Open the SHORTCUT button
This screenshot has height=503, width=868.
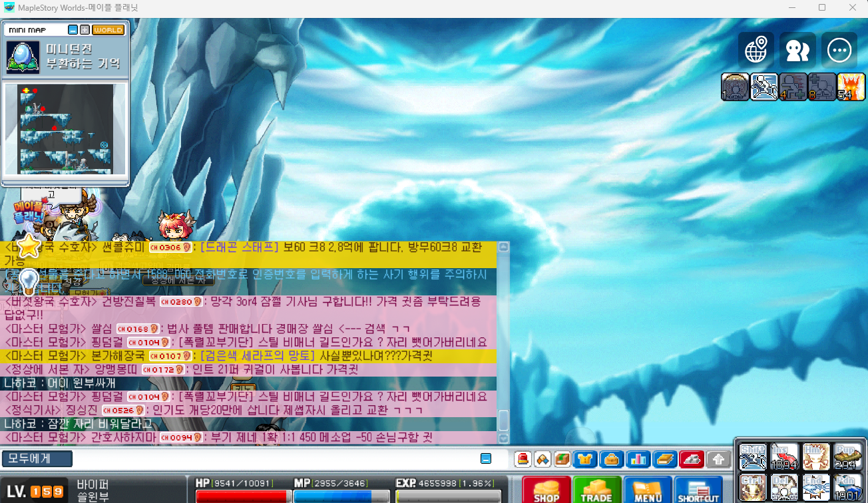pyautogui.click(x=699, y=489)
